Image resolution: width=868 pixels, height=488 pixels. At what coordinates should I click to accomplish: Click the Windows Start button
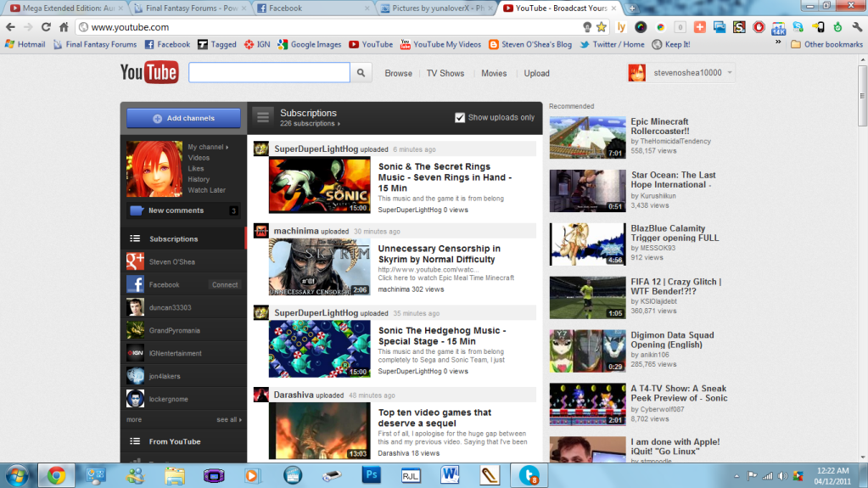tap(17, 475)
